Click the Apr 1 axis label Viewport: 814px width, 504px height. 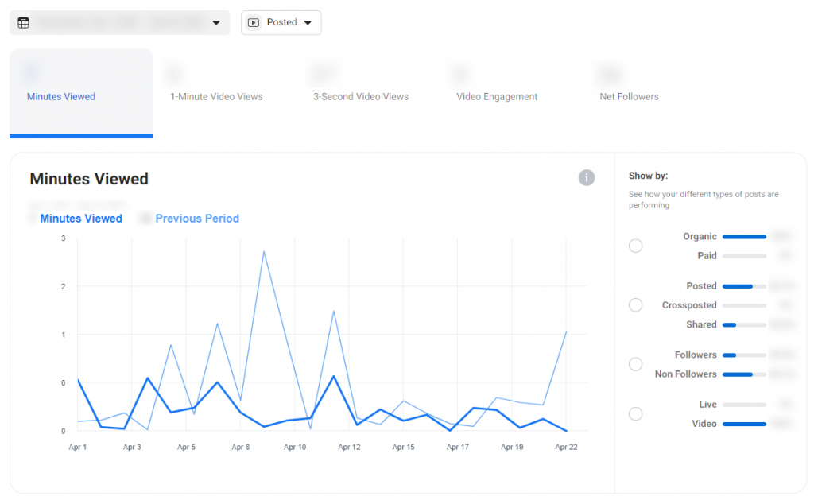point(78,447)
